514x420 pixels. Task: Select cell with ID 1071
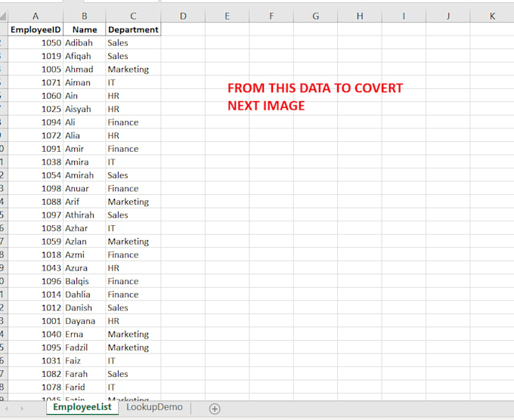coord(36,82)
